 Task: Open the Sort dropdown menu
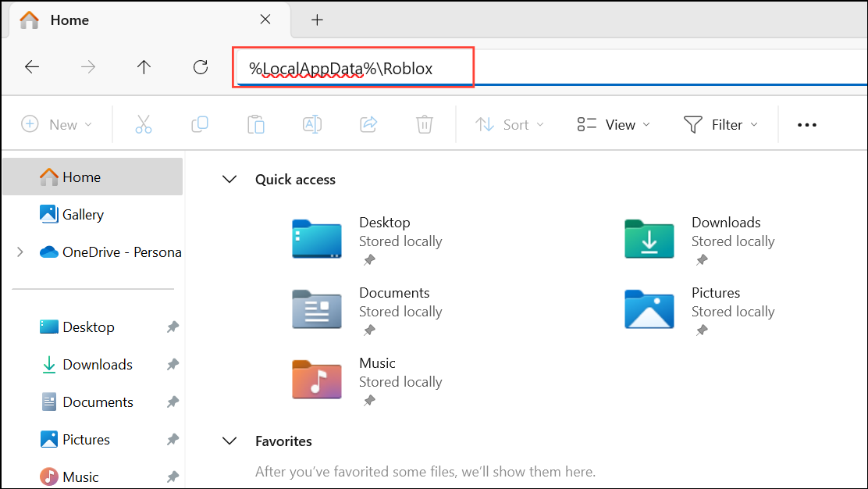(x=510, y=124)
